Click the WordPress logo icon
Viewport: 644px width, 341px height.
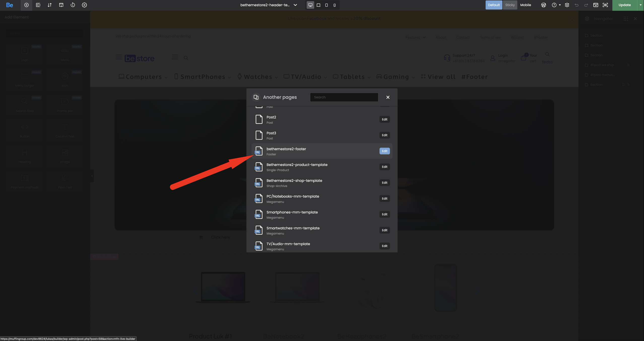click(543, 5)
